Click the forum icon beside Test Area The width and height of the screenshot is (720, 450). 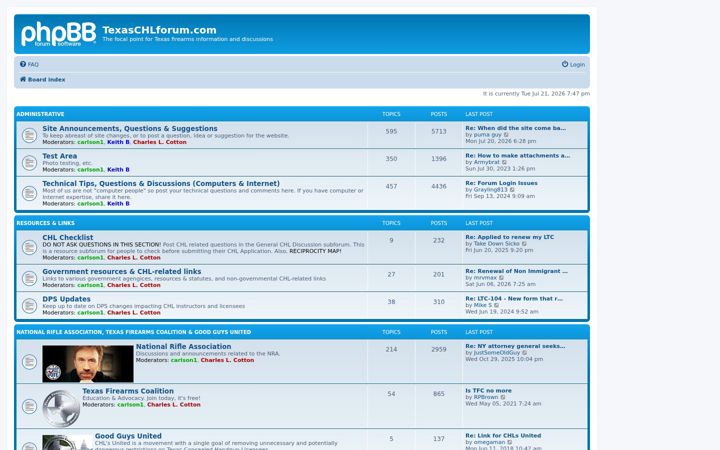pyautogui.click(x=29, y=163)
